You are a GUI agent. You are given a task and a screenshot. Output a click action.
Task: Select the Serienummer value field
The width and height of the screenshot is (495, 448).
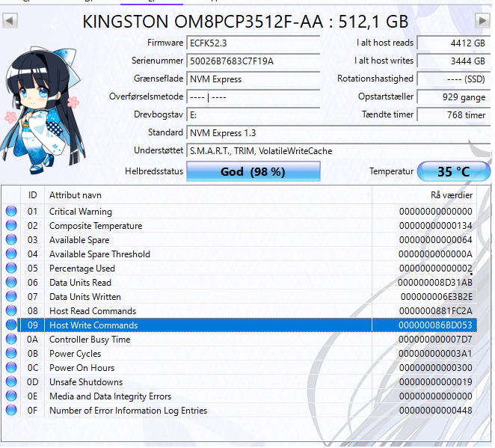253,61
